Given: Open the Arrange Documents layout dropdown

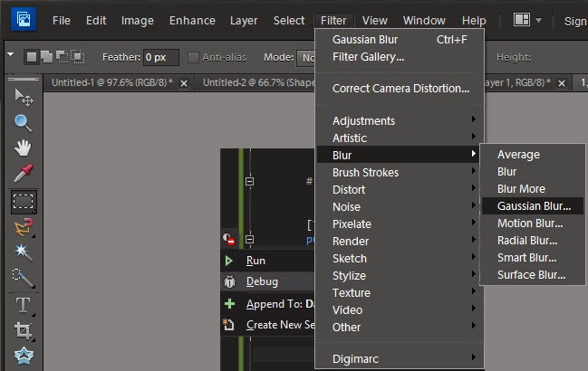Looking at the screenshot, I should (527, 20).
